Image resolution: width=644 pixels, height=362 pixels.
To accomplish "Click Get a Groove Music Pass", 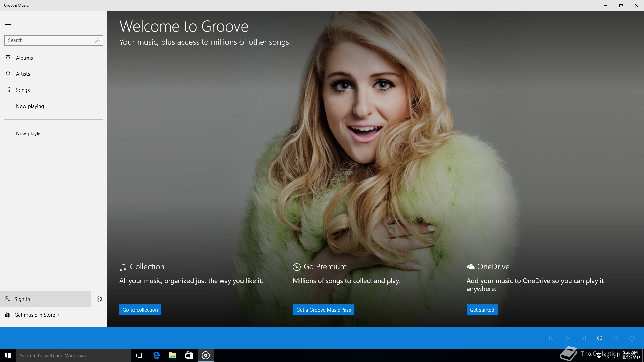I will coord(323,310).
